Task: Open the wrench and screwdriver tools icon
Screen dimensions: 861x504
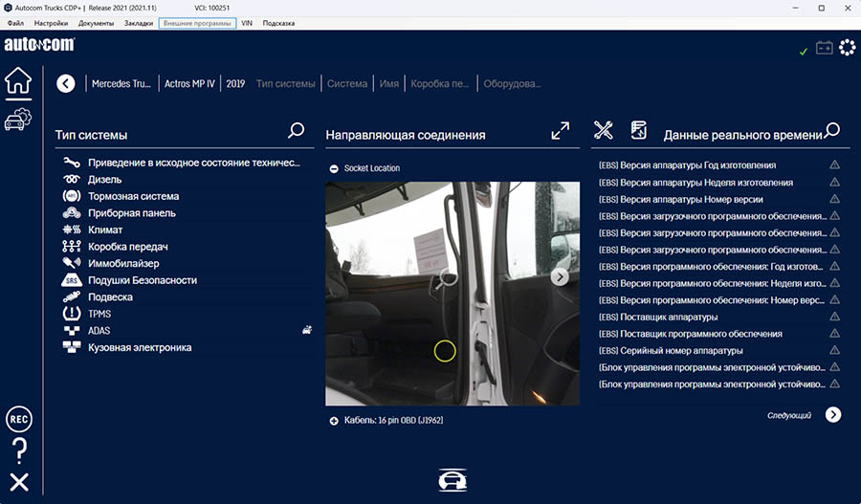Action: pyautogui.click(x=604, y=130)
